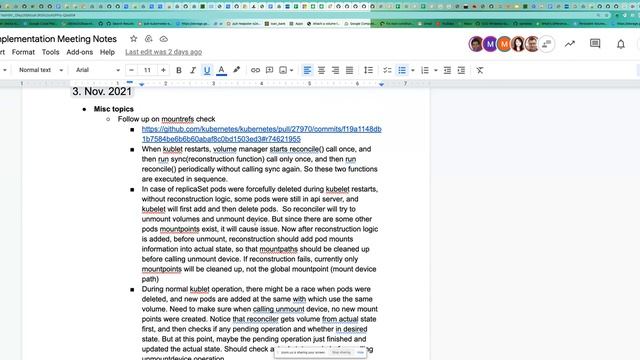Image resolution: width=640 pixels, height=360 pixels.
Task: Open the Help menu
Action: point(107,52)
